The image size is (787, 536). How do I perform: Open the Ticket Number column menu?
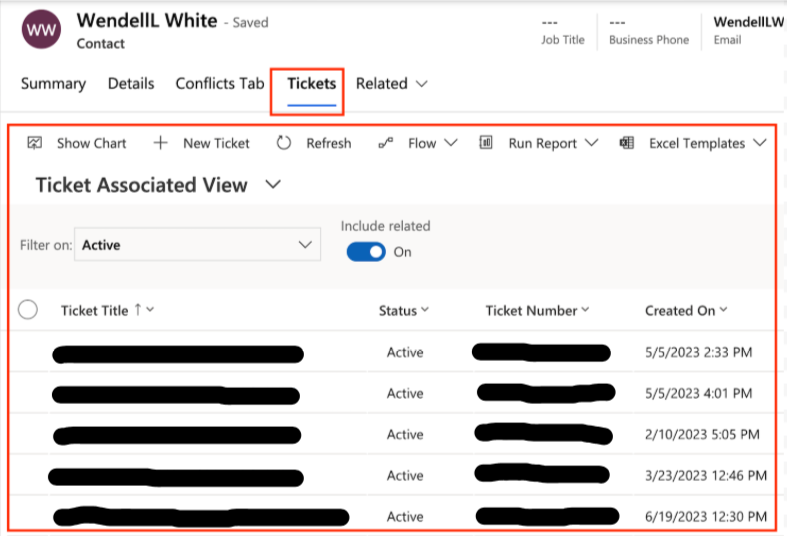coord(585,310)
